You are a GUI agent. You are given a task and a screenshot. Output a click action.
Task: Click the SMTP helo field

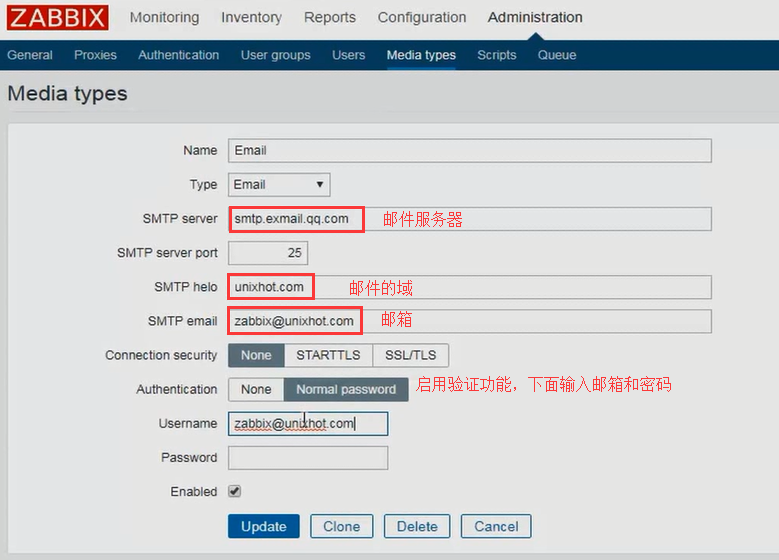coord(469,287)
